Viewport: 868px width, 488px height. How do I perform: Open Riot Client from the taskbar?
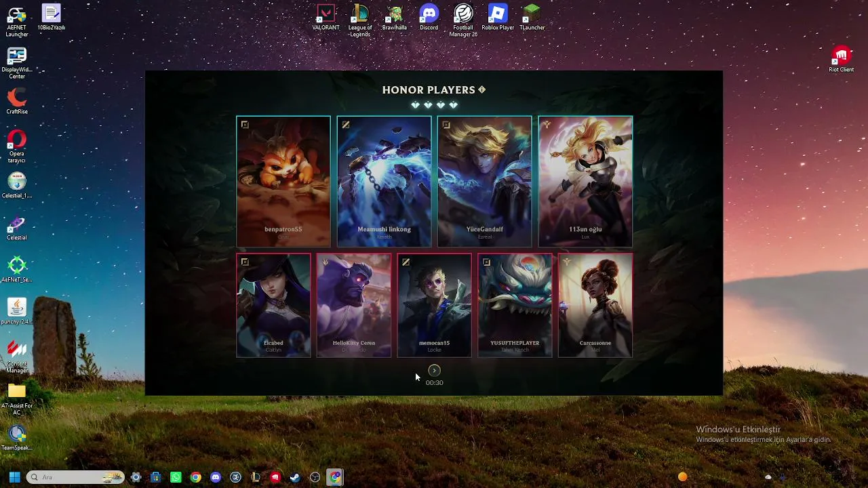[275, 477]
